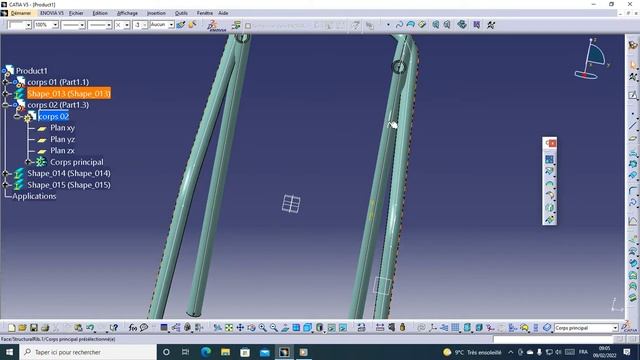The image size is (640, 360).
Task: Click the Corner fillet curve icon in right toolbar
Action: pyautogui.click(x=633, y=191)
